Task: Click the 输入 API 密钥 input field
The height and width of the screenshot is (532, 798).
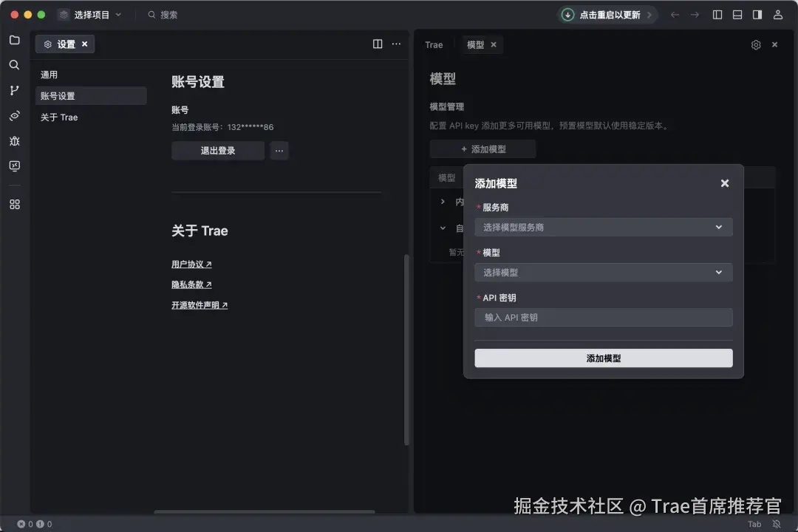Action: click(x=604, y=317)
